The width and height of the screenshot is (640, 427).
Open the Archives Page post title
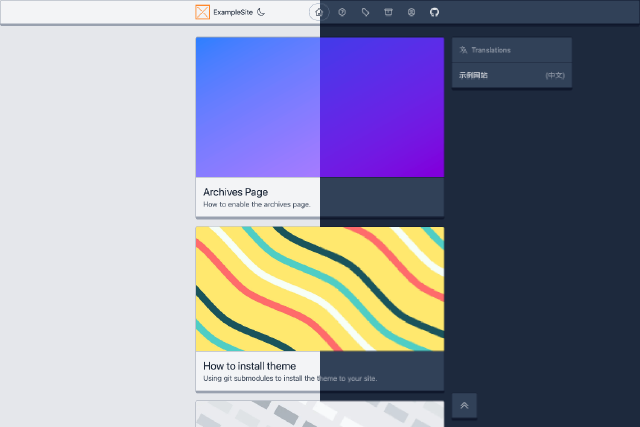click(236, 192)
